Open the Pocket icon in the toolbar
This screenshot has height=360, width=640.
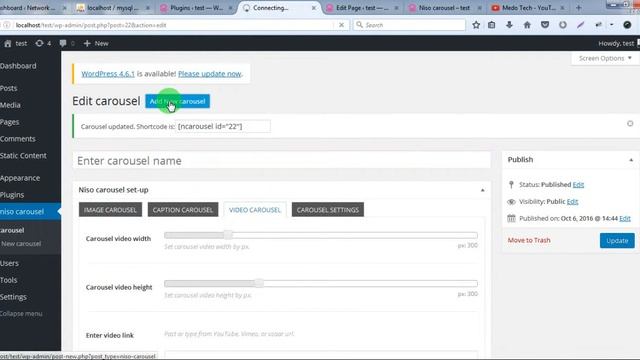(x=545, y=25)
